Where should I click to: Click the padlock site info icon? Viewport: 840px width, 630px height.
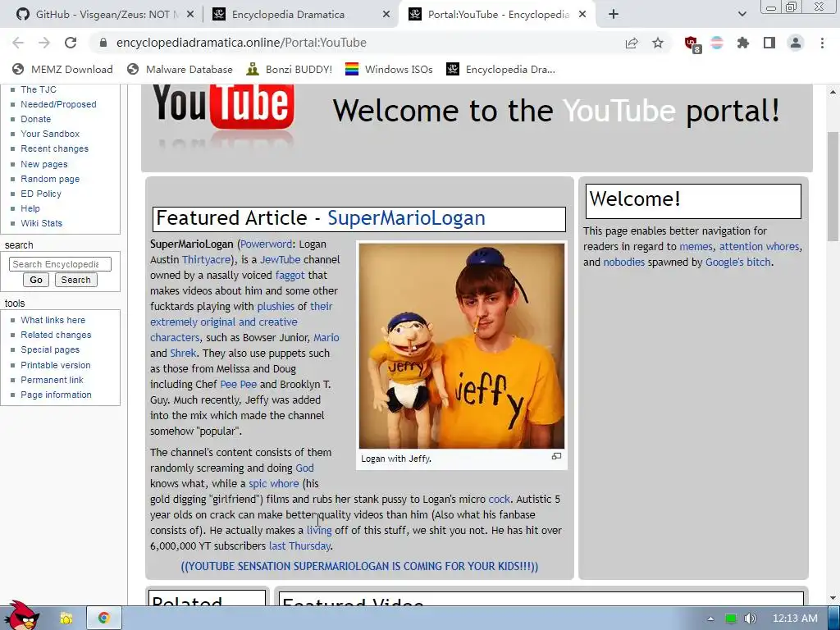coord(103,43)
